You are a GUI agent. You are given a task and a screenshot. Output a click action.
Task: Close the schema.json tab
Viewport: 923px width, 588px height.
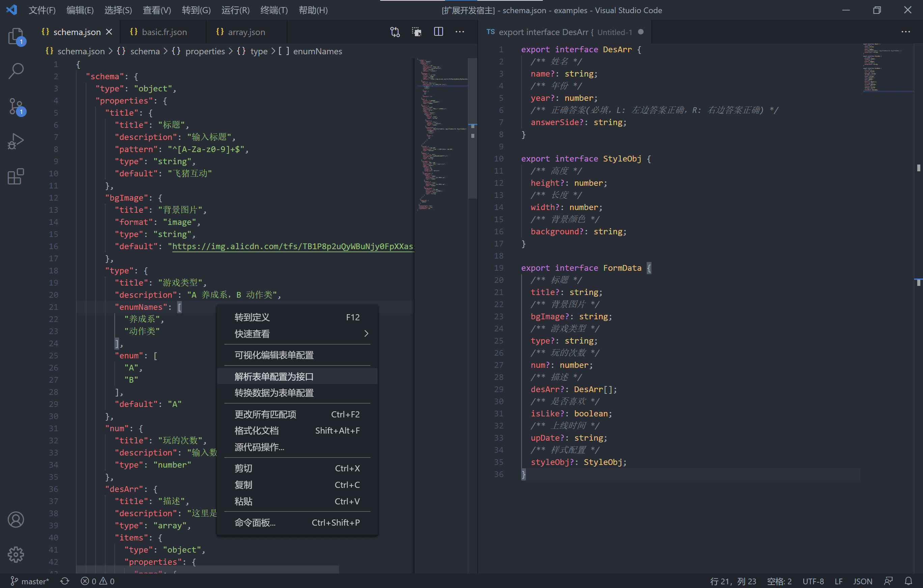109,32
